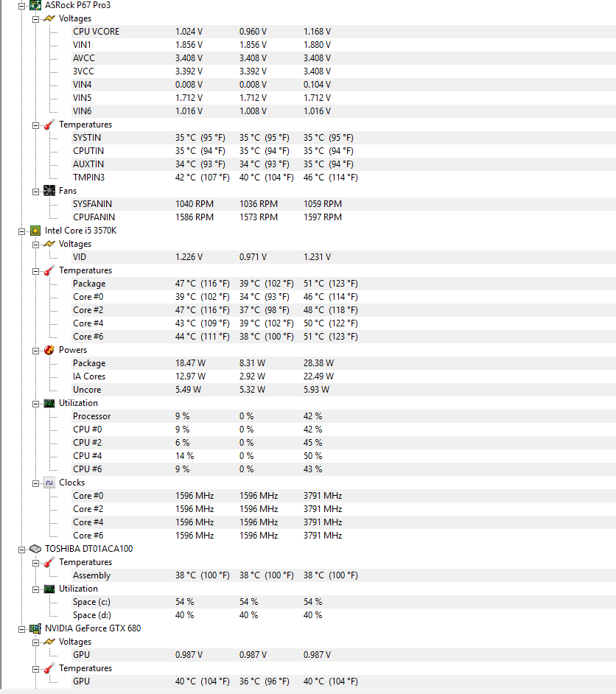The height and width of the screenshot is (694, 616).
Task: Collapse the Fans section
Action: click(35, 192)
